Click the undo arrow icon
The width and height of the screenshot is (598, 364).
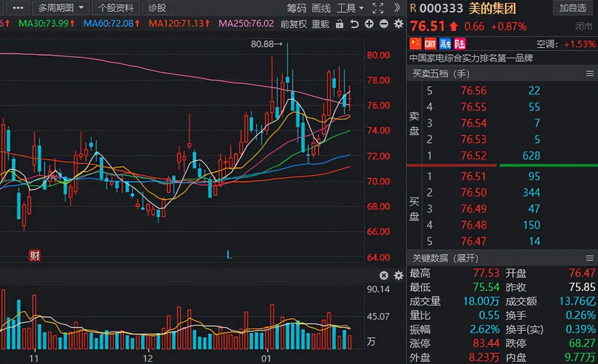[355, 24]
